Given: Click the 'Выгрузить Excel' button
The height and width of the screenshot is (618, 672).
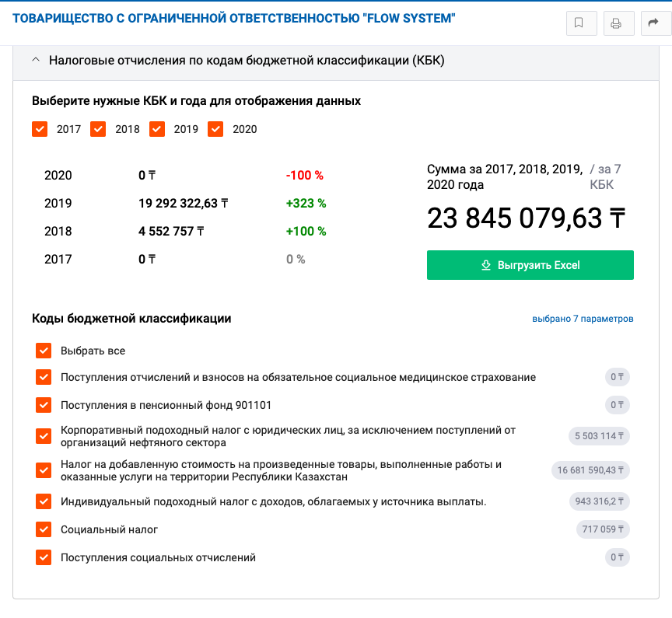Looking at the screenshot, I should [x=530, y=265].
